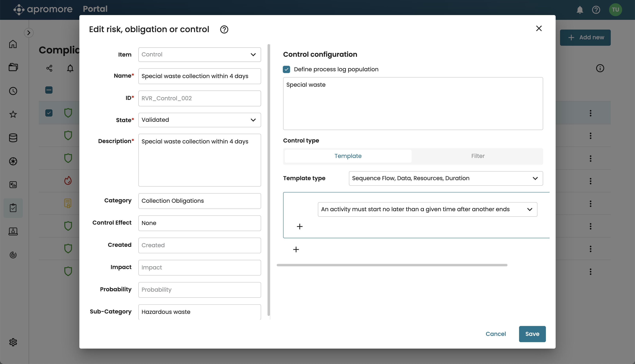Click the Probability input field
This screenshot has width=635, height=364.
[x=199, y=290]
